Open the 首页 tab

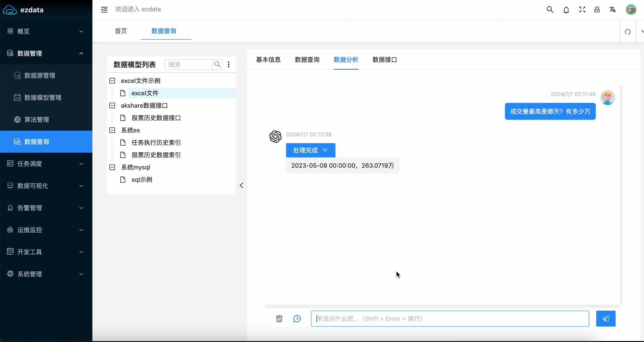click(121, 31)
